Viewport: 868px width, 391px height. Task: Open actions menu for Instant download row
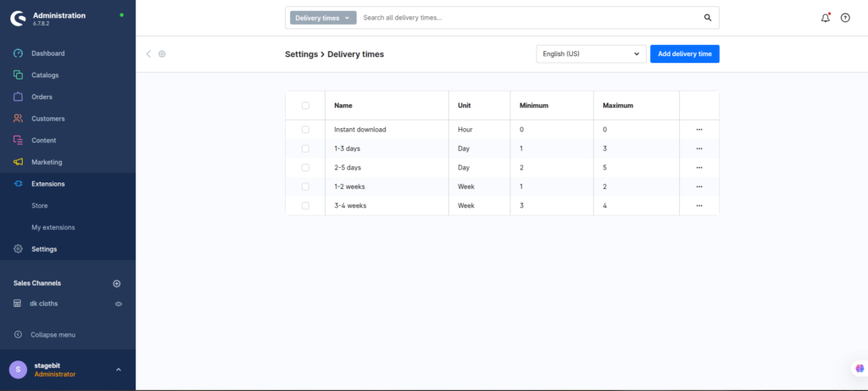tap(699, 130)
